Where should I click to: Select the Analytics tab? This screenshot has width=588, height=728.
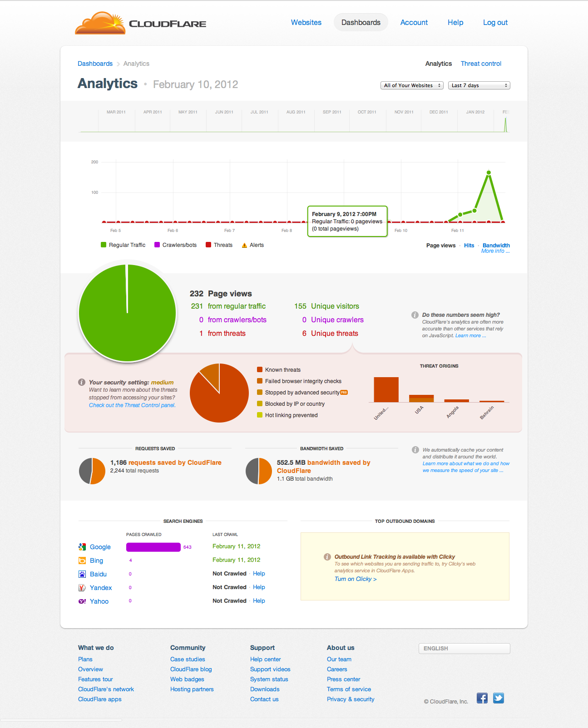point(439,64)
